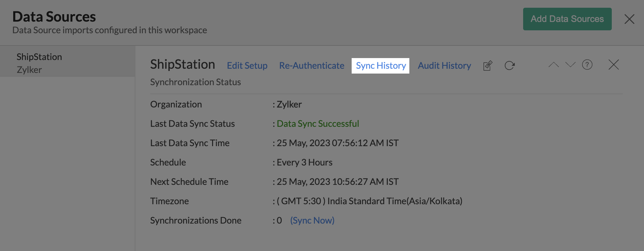
Task: Close the Data Sources dialog
Action: pyautogui.click(x=629, y=19)
